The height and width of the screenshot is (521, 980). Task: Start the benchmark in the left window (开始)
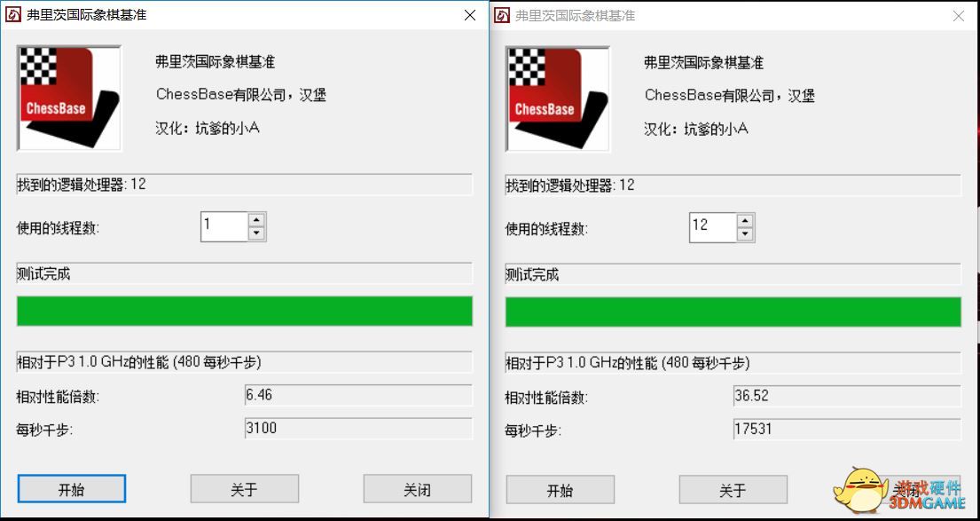[x=72, y=488]
